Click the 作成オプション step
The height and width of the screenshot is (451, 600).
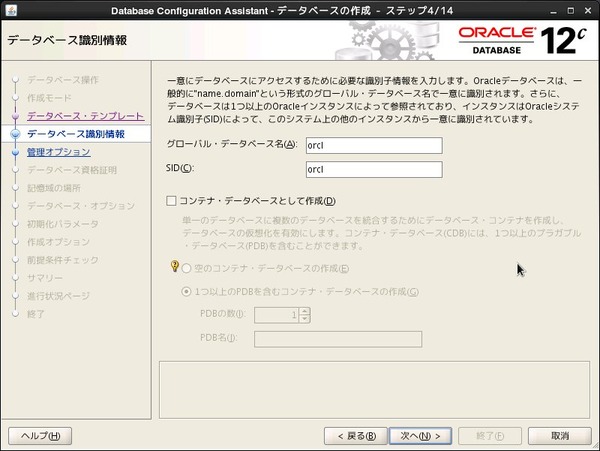58,242
